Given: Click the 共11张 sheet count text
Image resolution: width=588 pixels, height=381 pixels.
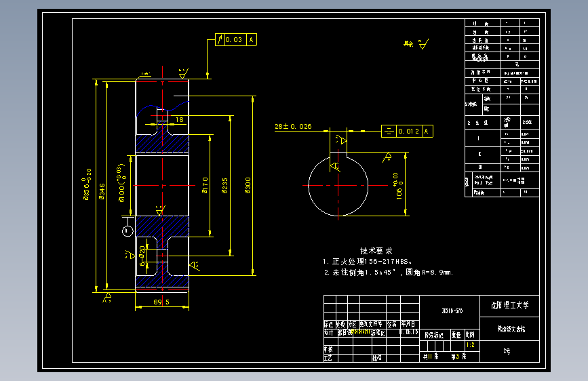Looking at the screenshot, I should (x=431, y=357).
